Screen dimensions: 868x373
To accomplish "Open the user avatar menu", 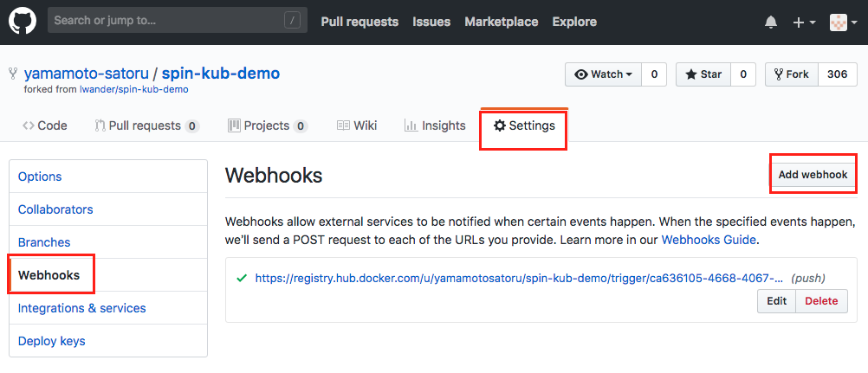I will [x=842, y=22].
